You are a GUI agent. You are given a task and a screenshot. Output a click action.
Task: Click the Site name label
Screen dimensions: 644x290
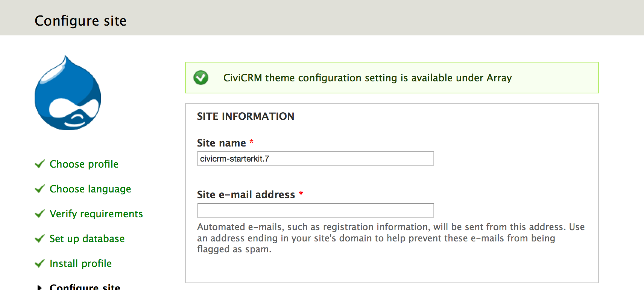click(x=221, y=143)
